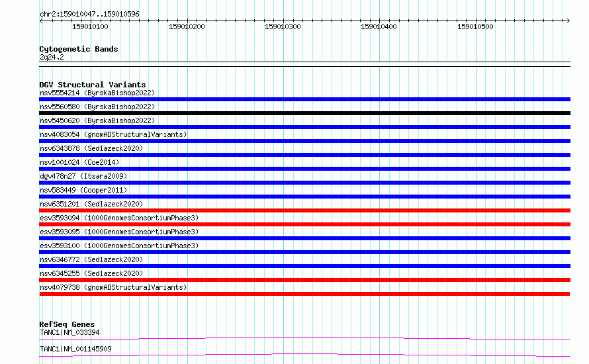The width and height of the screenshot is (589, 364).
Task: Click the nsv5554214 (ByrskaBishop2022) variant label
Action: pyautogui.click(x=97, y=93)
